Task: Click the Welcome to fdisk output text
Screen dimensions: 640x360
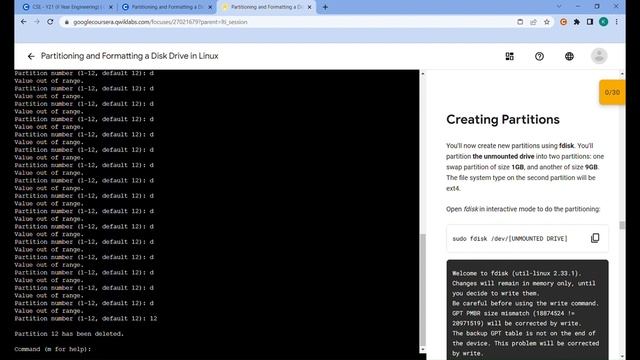Action: pyautogui.click(x=517, y=273)
